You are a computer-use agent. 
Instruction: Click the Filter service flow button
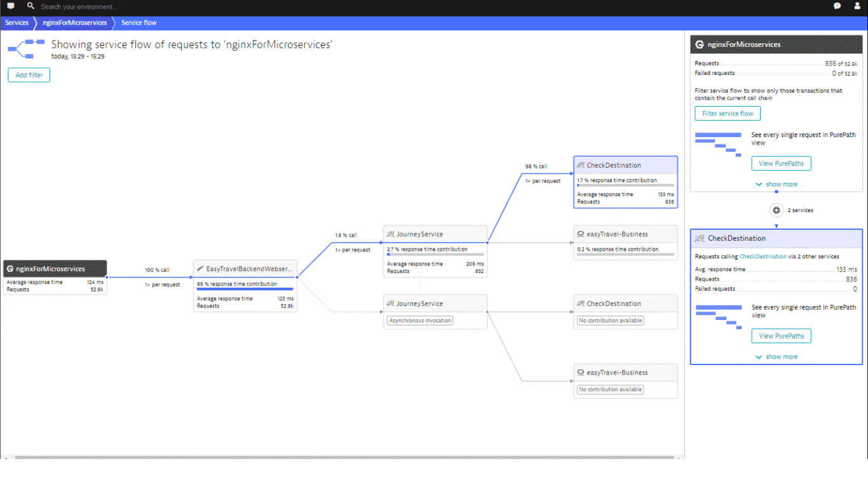pos(727,113)
